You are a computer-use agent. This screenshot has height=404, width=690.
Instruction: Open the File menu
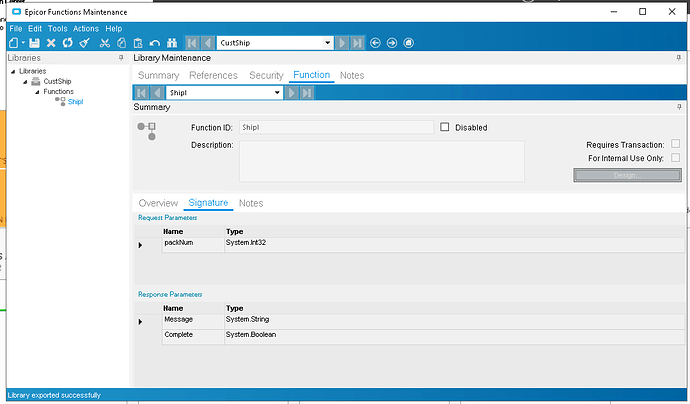(x=16, y=29)
